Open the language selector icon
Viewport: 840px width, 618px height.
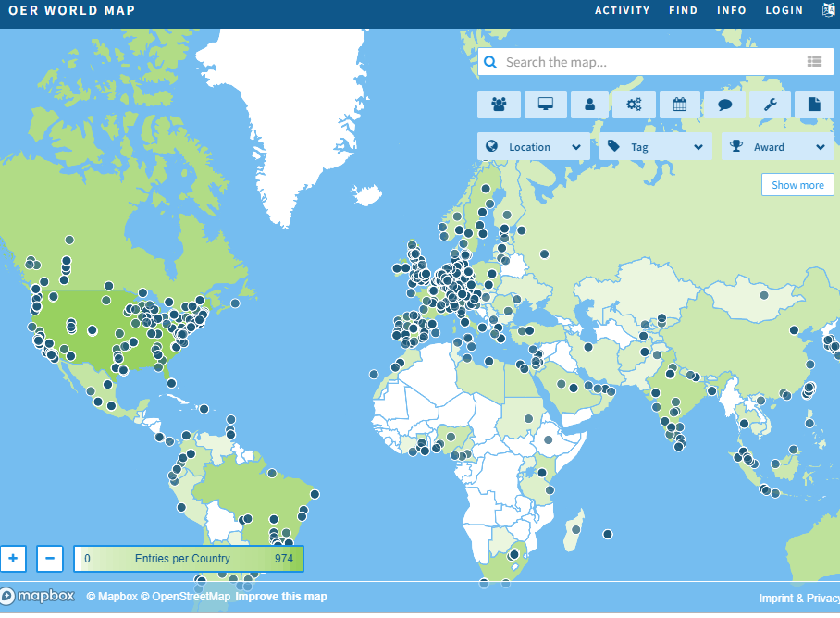(829, 10)
